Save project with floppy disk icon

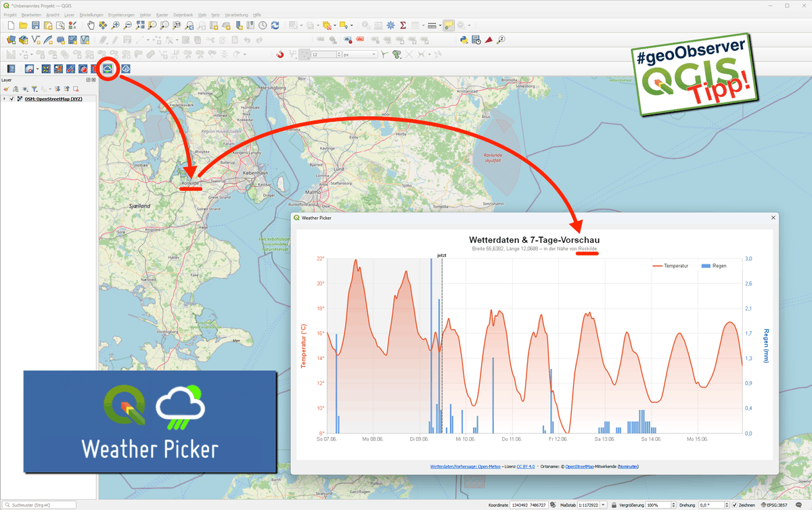point(35,25)
